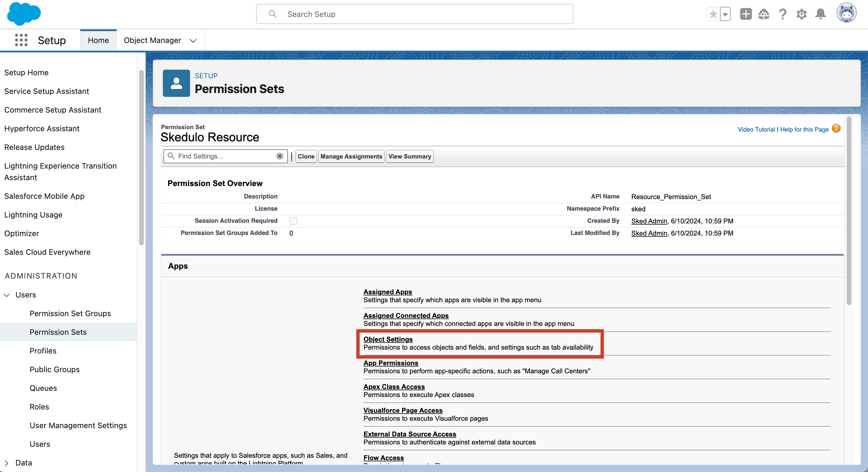The image size is (868, 472).
Task: Expand the Object Manager tab dropdown
Action: (193, 41)
